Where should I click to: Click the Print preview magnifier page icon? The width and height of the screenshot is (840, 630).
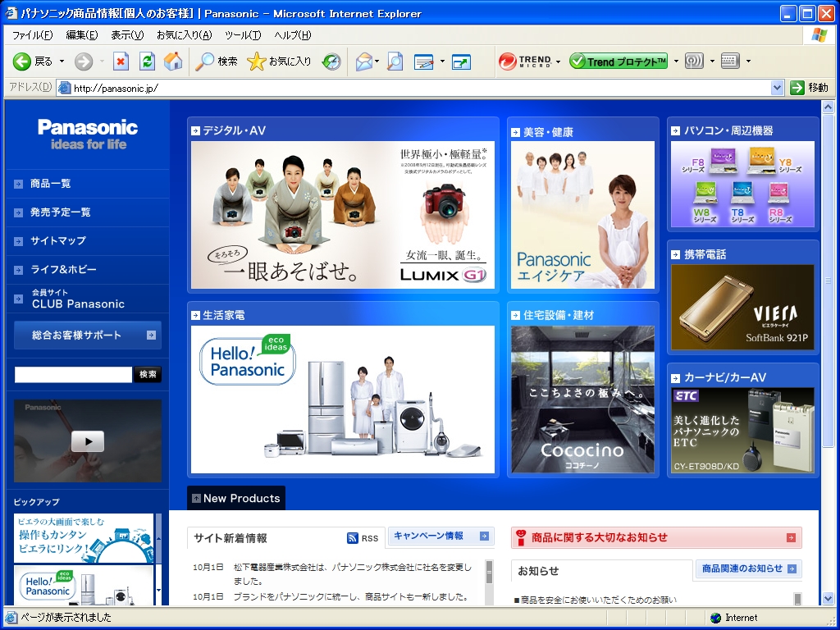(x=395, y=62)
